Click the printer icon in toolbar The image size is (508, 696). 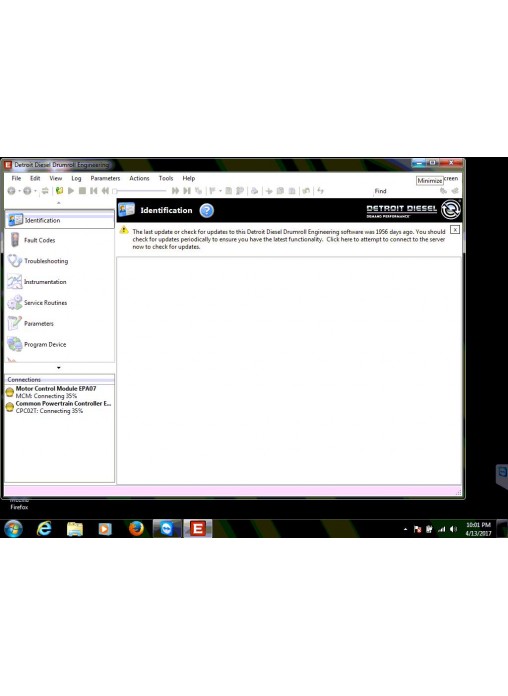(254, 191)
